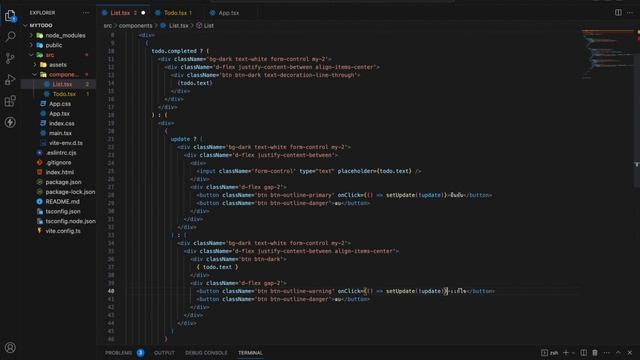
Task: Collapse the MYTODO root folder
Action: (x=58, y=25)
